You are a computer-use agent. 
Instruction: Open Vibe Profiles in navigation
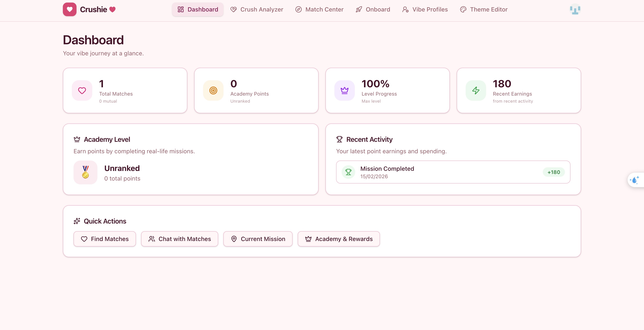point(425,10)
